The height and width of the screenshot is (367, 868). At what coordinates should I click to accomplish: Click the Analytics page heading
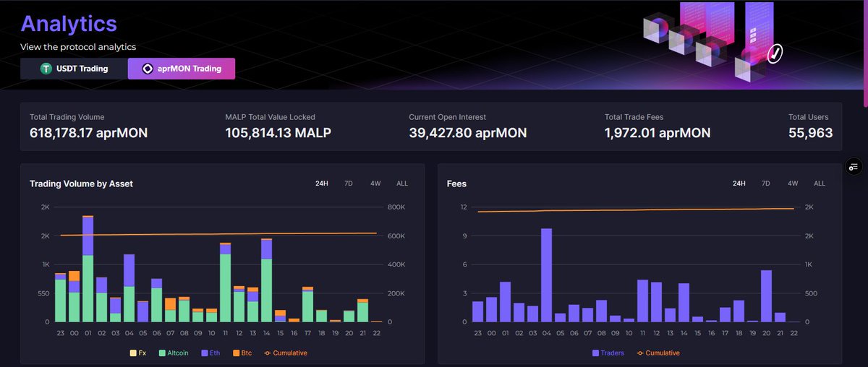pyautogui.click(x=69, y=24)
